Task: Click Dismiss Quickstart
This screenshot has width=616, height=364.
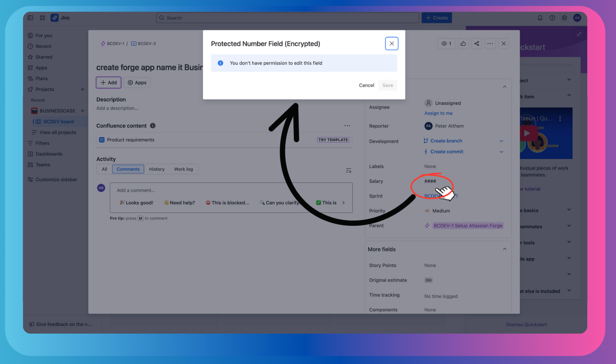Action: click(526, 325)
